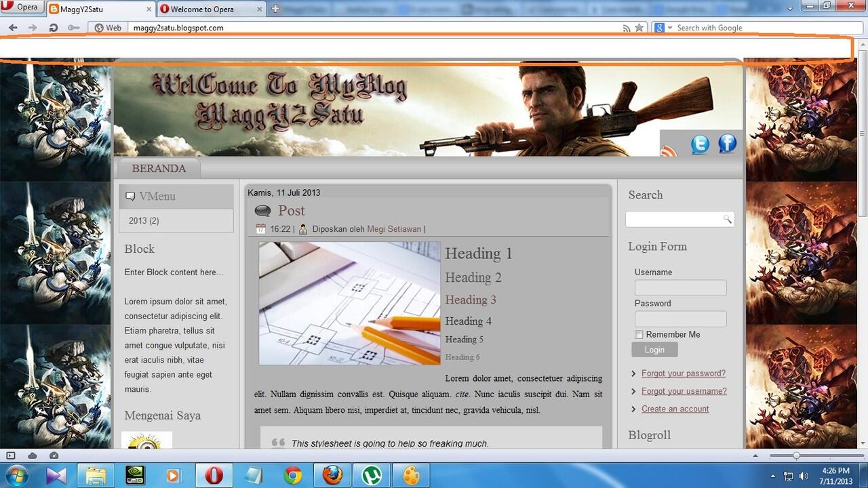868x488 pixels.
Task: Go back to previous page
Action: click(13, 28)
